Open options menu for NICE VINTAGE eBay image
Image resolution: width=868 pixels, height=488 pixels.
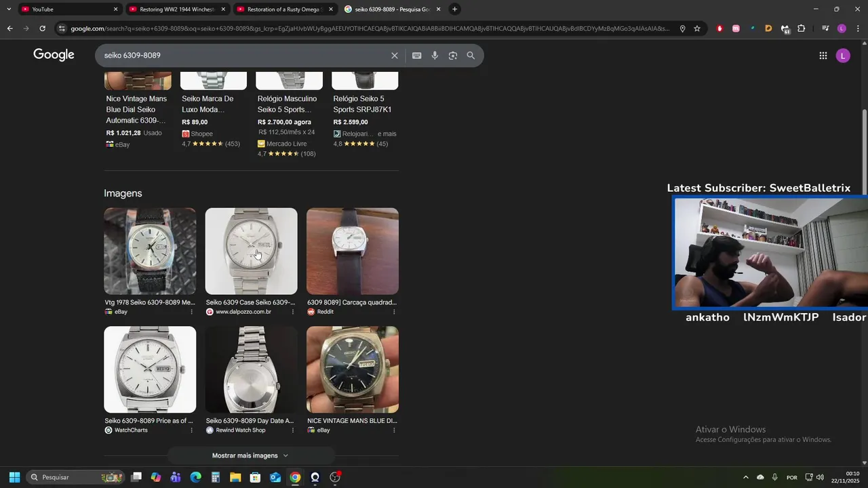[394, 430]
